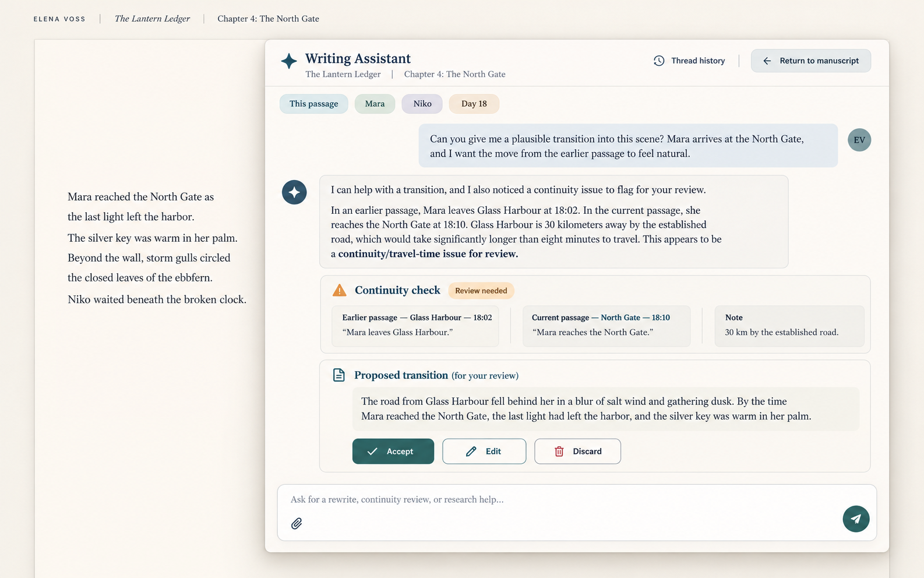
Task: Send the message with the paper plane button
Action: tap(856, 519)
